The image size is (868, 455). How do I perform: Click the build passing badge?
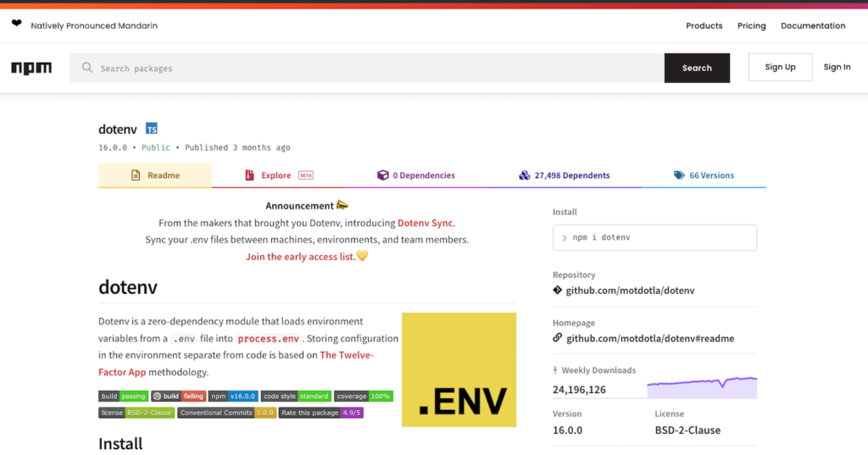(x=124, y=396)
